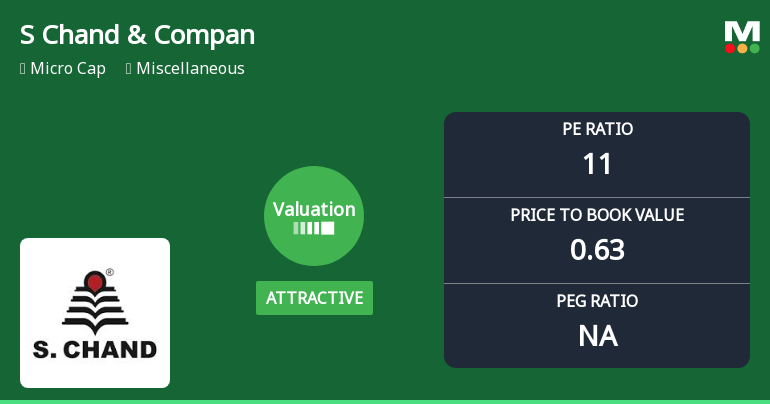770x404 pixels.
Task: Click the Marketsmojo M logo
Action: coord(742,31)
